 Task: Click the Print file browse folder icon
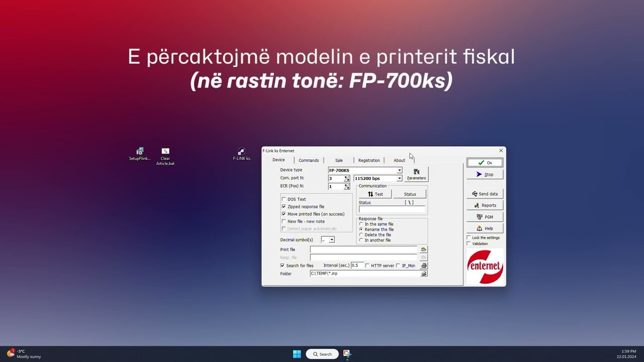[424, 249]
